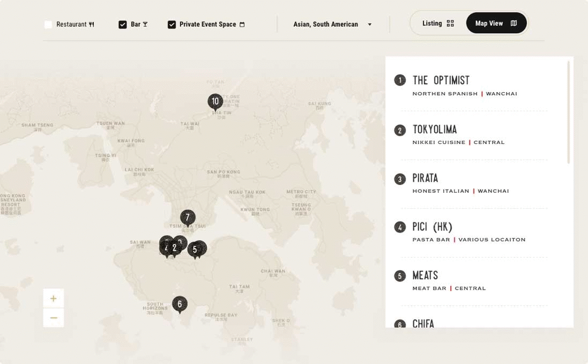Click 'Nikkei Cuisine' text under Tokyolima
588x364 pixels.
439,142
